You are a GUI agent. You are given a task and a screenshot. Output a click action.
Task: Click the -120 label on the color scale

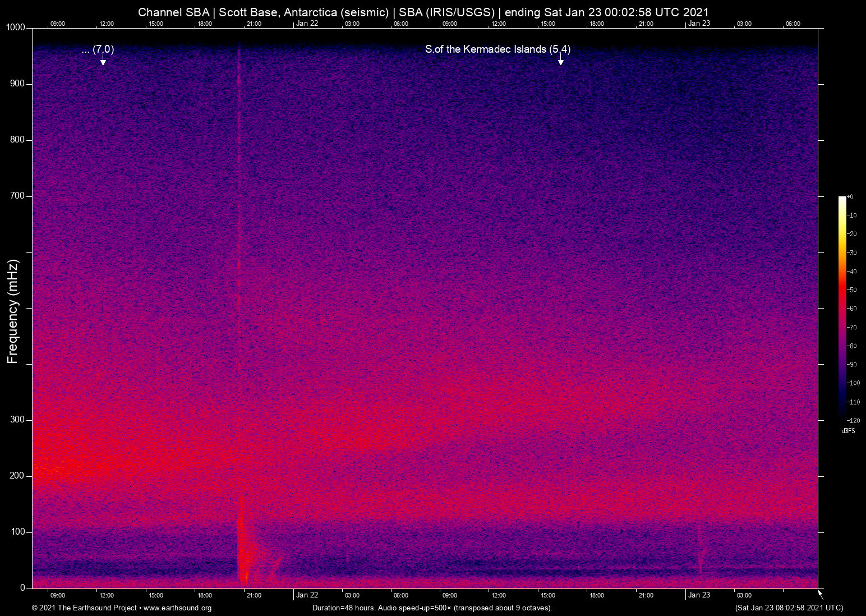[x=854, y=420]
